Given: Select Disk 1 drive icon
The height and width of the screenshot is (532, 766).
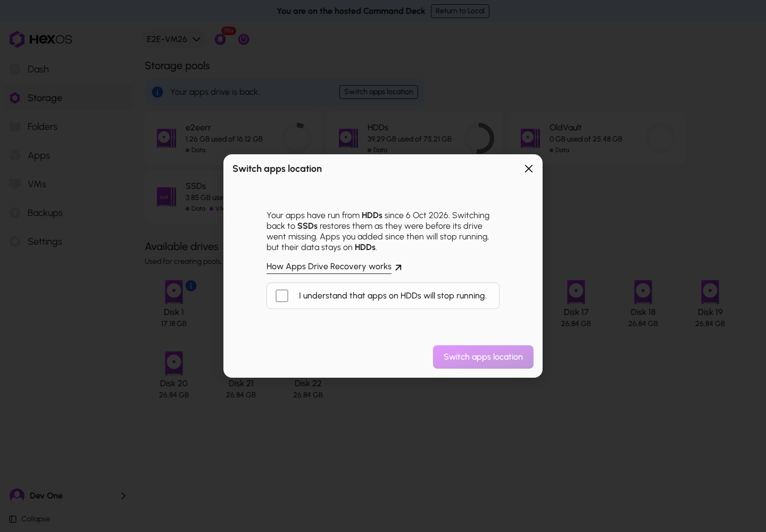Looking at the screenshot, I should click(x=174, y=292).
